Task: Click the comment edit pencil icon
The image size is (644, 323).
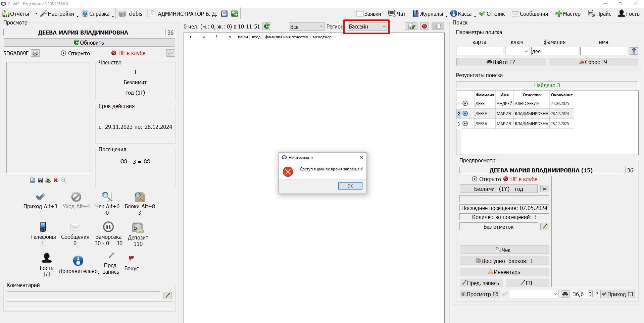Action: coord(167,295)
